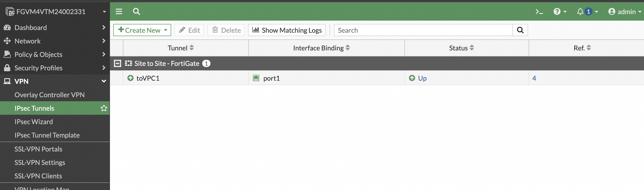644x190 pixels.
Task: Click Show Matching Logs button
Action: click(286, 30)
